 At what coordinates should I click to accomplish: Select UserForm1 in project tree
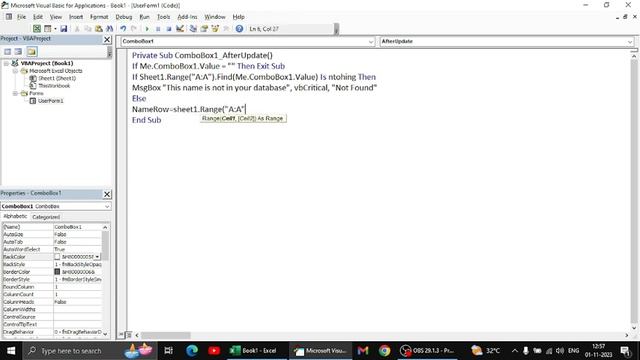(x=51, y=100)
